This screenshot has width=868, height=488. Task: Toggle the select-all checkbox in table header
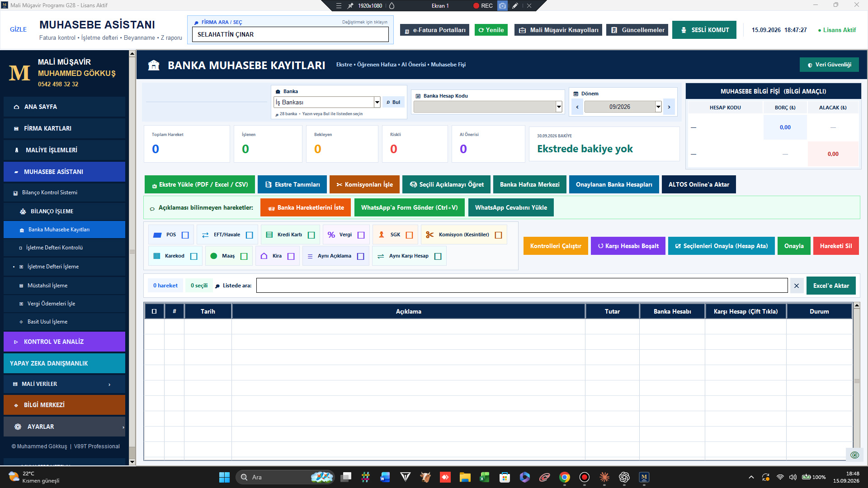tap(154, 311)
